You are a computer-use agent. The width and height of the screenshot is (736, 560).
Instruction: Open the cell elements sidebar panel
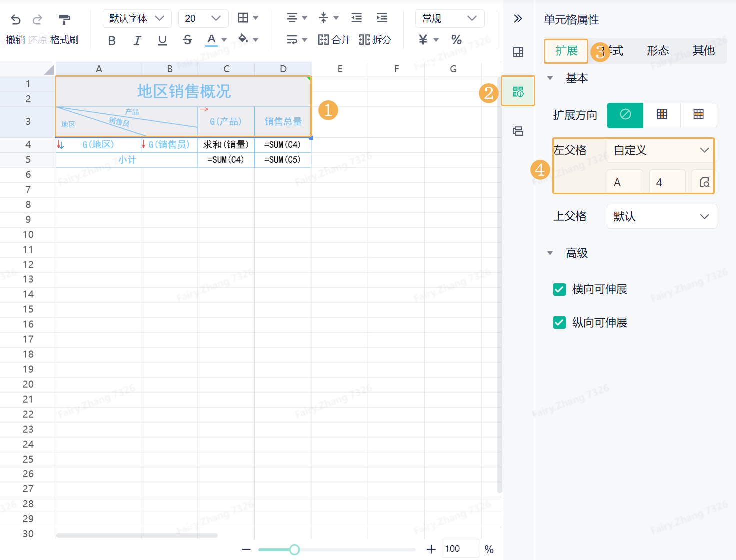pos(518,52)
